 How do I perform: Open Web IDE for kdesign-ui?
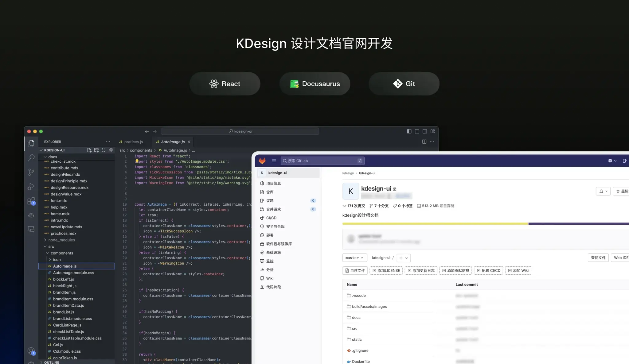pos(621,258)
